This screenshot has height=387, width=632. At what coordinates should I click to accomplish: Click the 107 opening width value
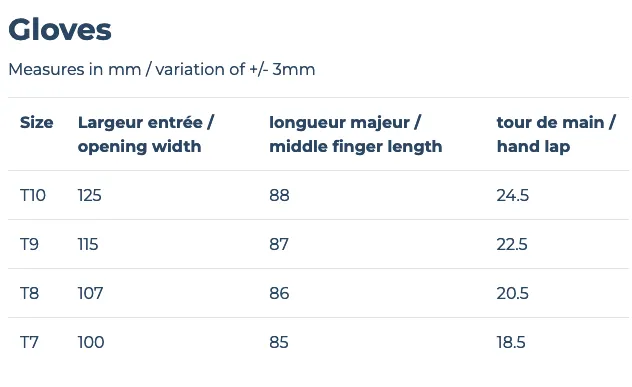[91, 293]
